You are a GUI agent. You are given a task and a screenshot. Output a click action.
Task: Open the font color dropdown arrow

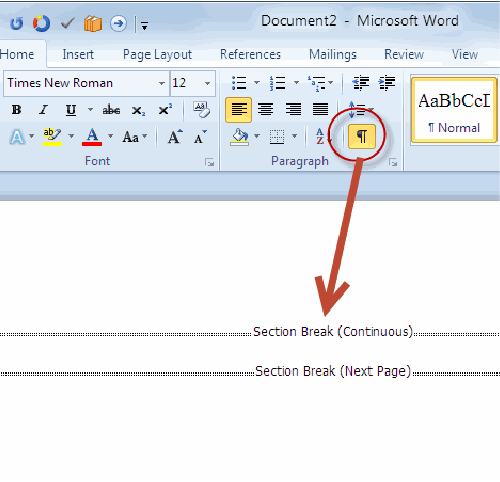[110, 136]
